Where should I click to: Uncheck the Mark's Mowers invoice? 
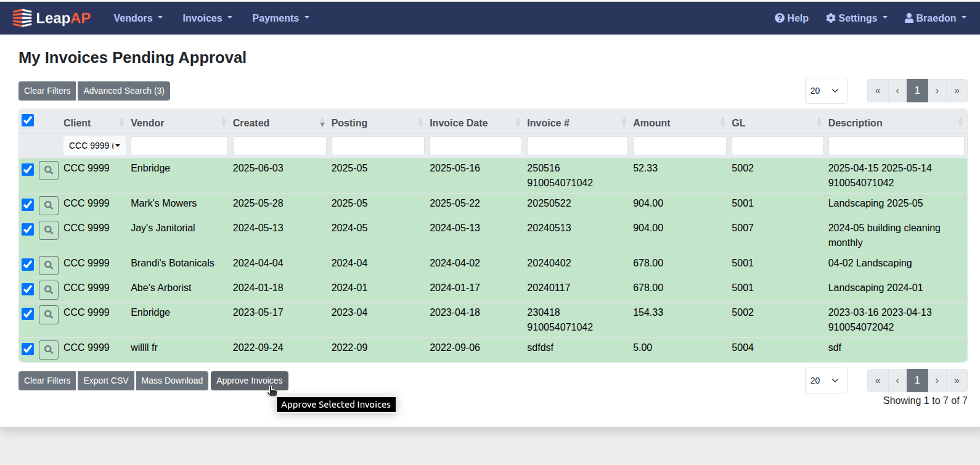pyautogui.click(x=28, y=205)
